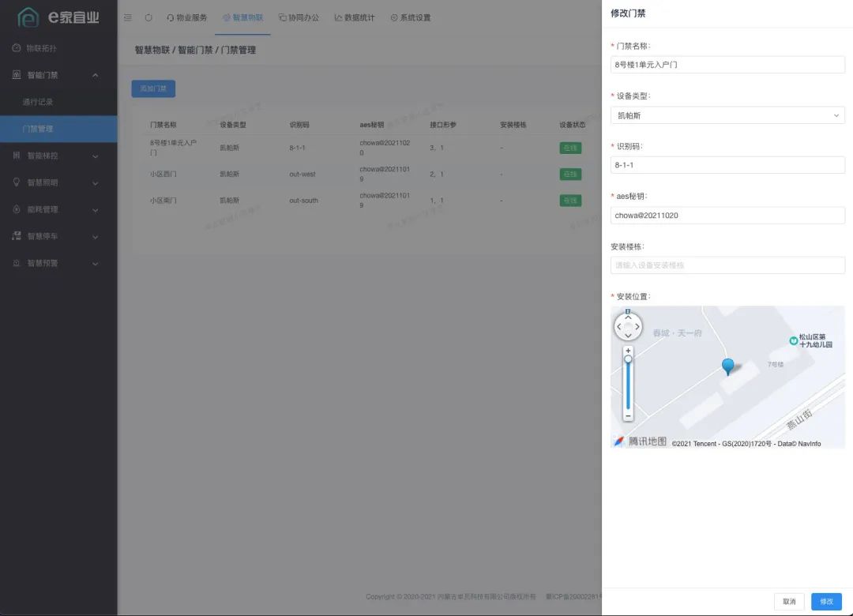This screenshot has width=853, height=616.
Task: Open the 智慧照明 lighting module
Action: pyautogui.click(x=47, y=182)
